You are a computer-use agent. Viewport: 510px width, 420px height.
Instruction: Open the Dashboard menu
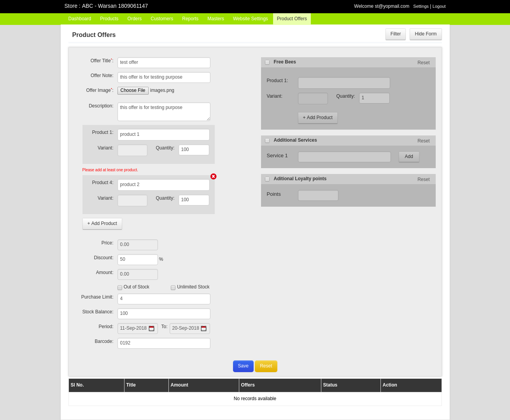coord(80,19)
